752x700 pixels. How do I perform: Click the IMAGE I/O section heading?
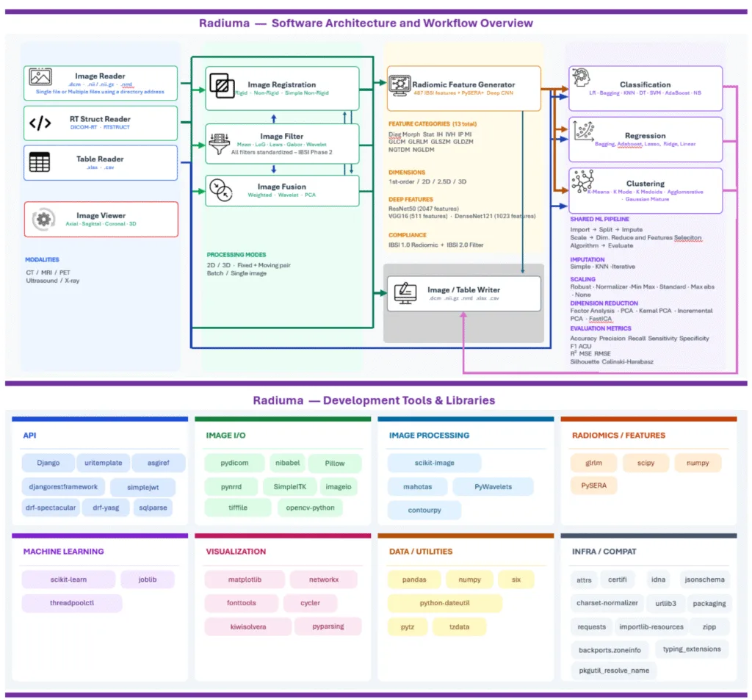(225, 435)
